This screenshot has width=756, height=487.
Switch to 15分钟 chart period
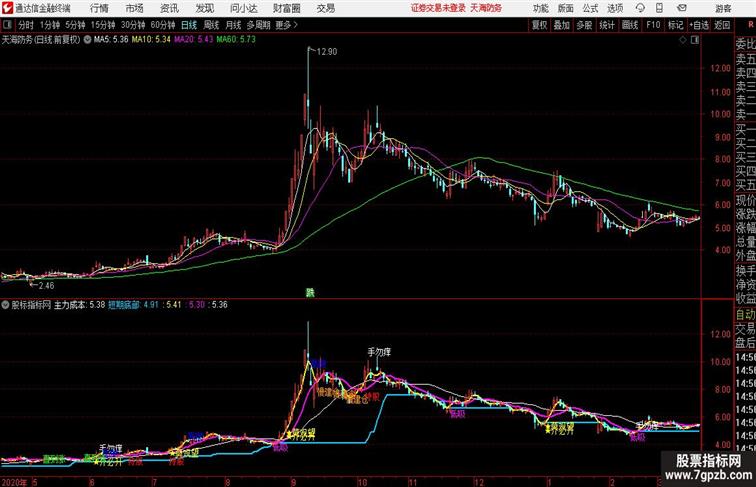click(x=103, y=25)
